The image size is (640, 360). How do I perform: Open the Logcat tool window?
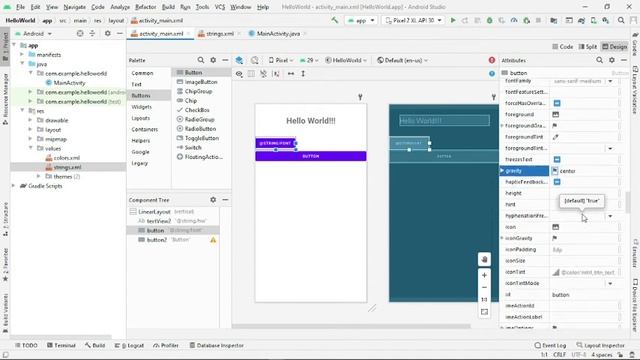(x=129, y=345)
